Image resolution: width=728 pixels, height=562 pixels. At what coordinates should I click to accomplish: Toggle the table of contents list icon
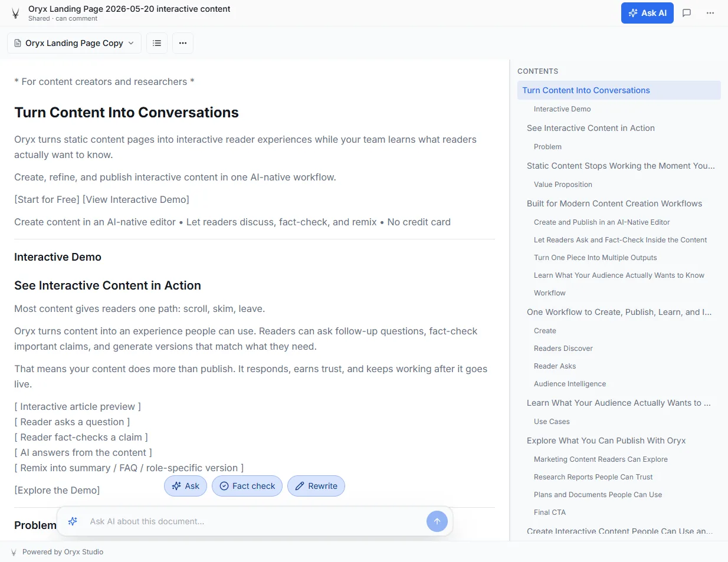(157, 43)
